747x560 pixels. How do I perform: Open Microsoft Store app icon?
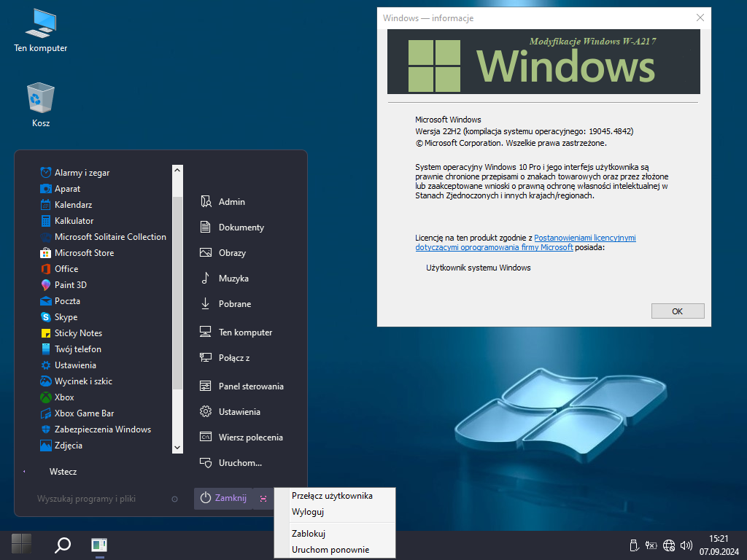(46, 253)
